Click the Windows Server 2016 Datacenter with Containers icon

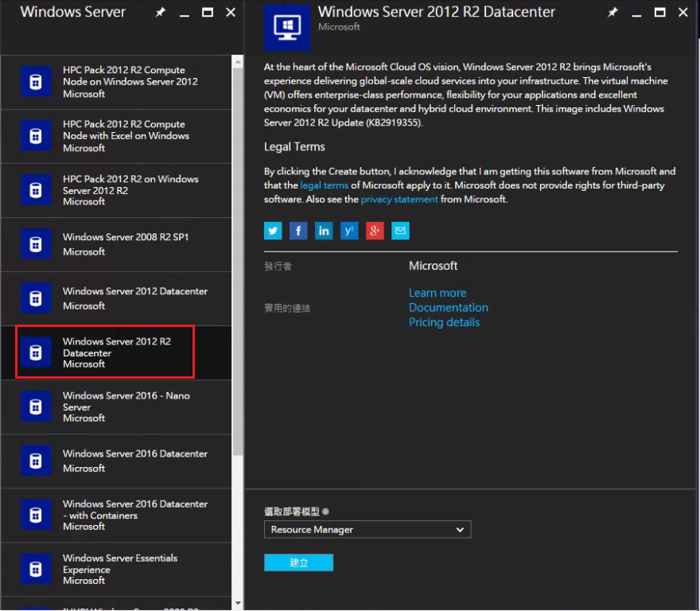[x=36, y=515]
